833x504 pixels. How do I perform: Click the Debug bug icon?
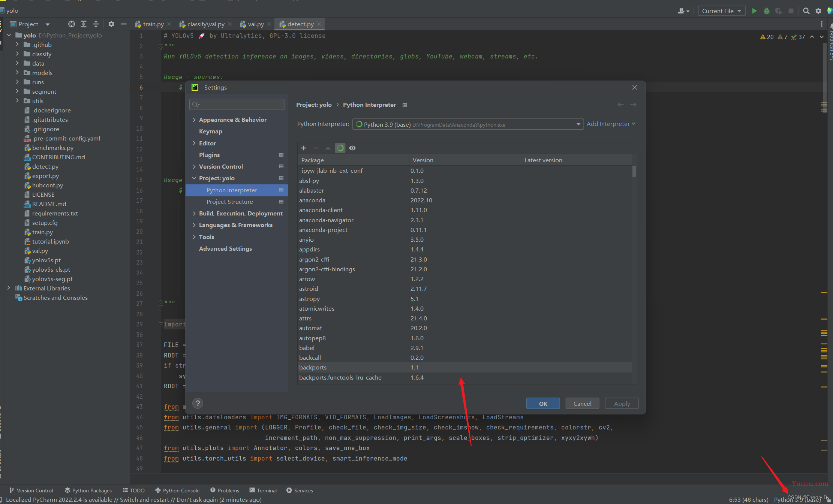767,11
